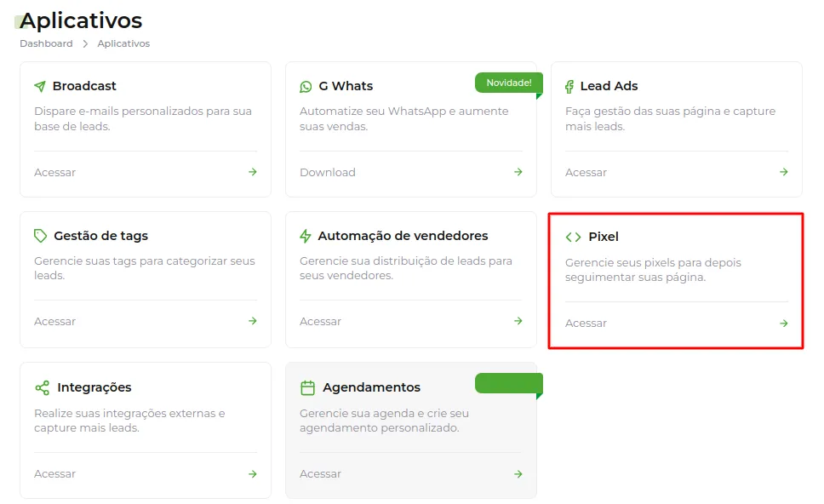The image size is (824, 504).
Task: Click the Pixel code brackets icon
Action: (x=574, y=237)
